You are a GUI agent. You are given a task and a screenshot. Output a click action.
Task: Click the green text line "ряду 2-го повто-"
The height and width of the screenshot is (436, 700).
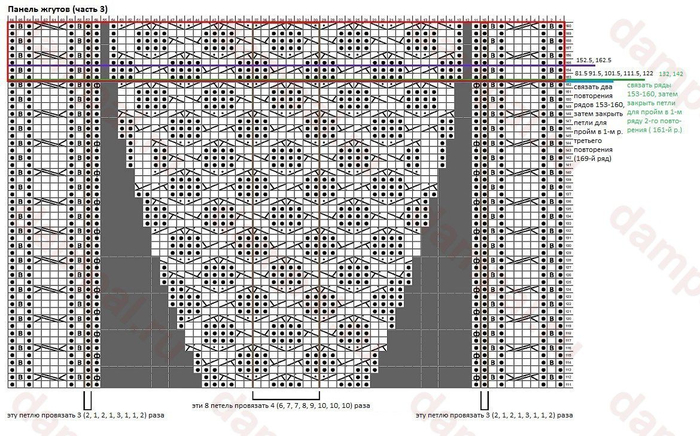coord(654,120)
